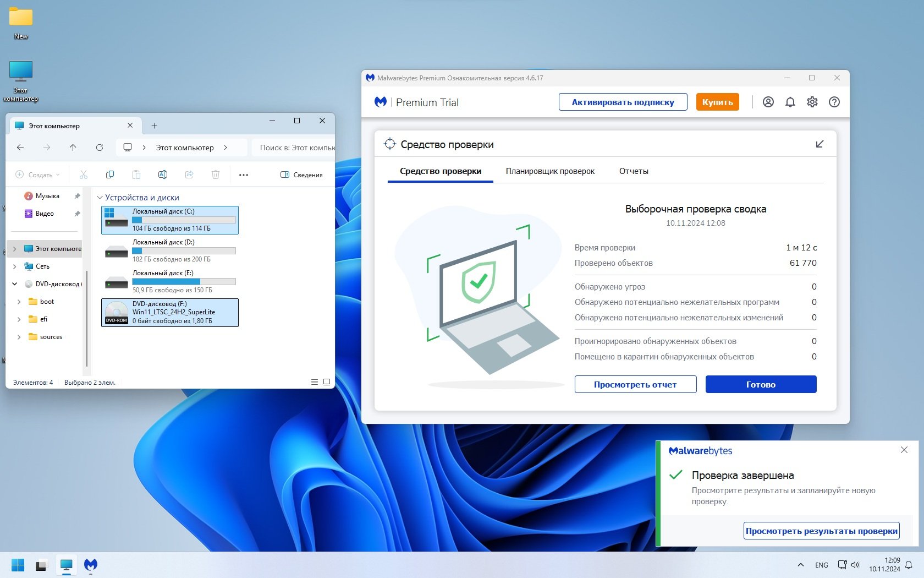The image size is (924, 578).
Task: Go up one folder level in Explorer
Action: click(x=73, y=148)
